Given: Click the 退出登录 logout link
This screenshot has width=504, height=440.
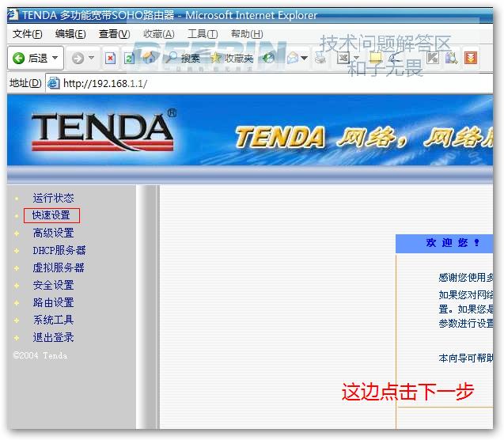Looking at the screenshot, I should pos(53,337).
